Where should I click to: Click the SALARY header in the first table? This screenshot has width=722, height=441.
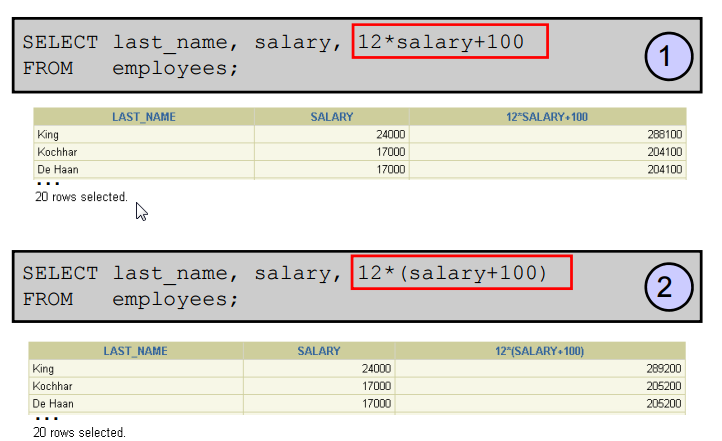pyautogui.click(x=332, y=117)
